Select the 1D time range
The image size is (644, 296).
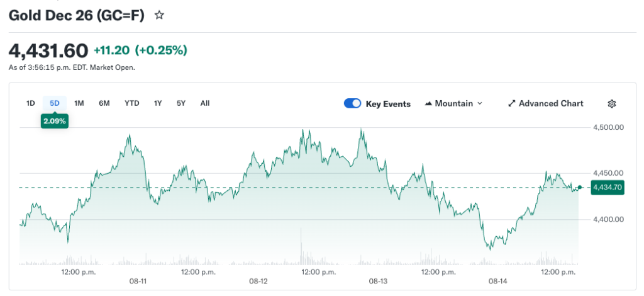pyautogui.click(x=31, y=103)
